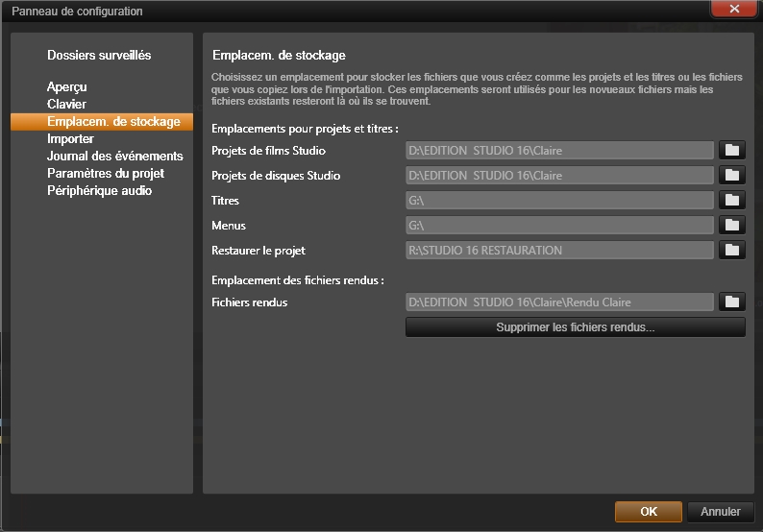This screenshot has width=763, height=532.
Task: Browse folder for Projets de disques Studio
Action: coord(732,175)
